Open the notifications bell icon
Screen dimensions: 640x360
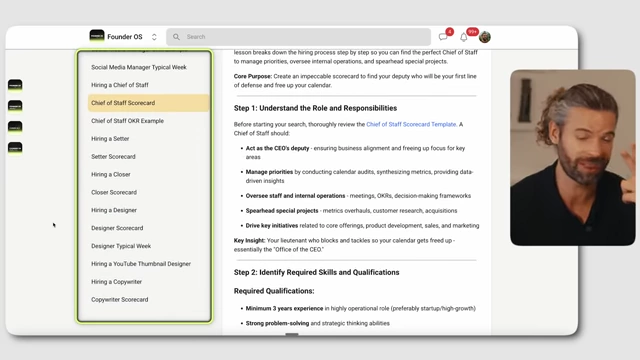(x=464, y=37)
